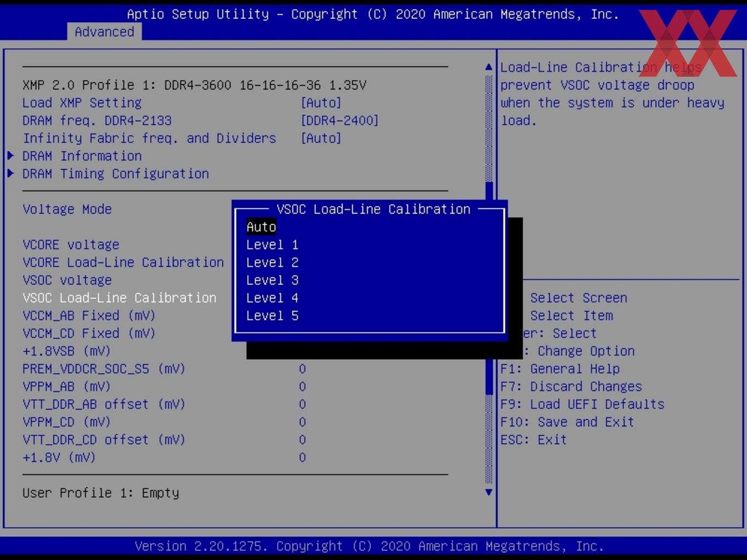Choose Level 1 in the calibration popup
This screenshot has height=560, width=747.
[272, 245]
